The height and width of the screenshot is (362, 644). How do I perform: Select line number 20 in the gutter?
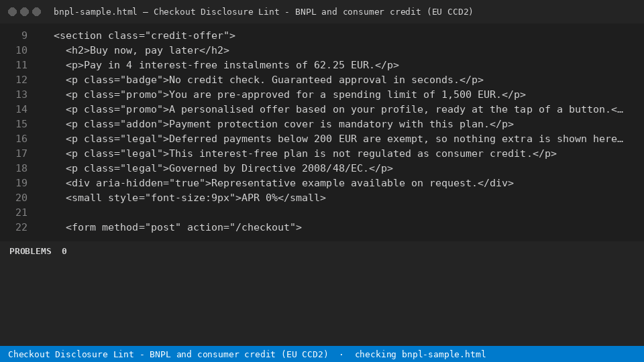[x=21, y=198]
